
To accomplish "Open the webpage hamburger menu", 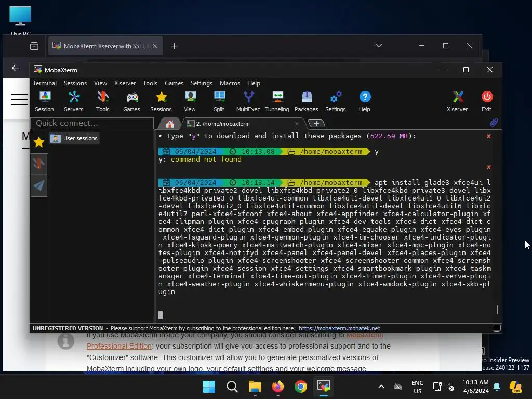I will pyautogui.click(x=19, y=99).
